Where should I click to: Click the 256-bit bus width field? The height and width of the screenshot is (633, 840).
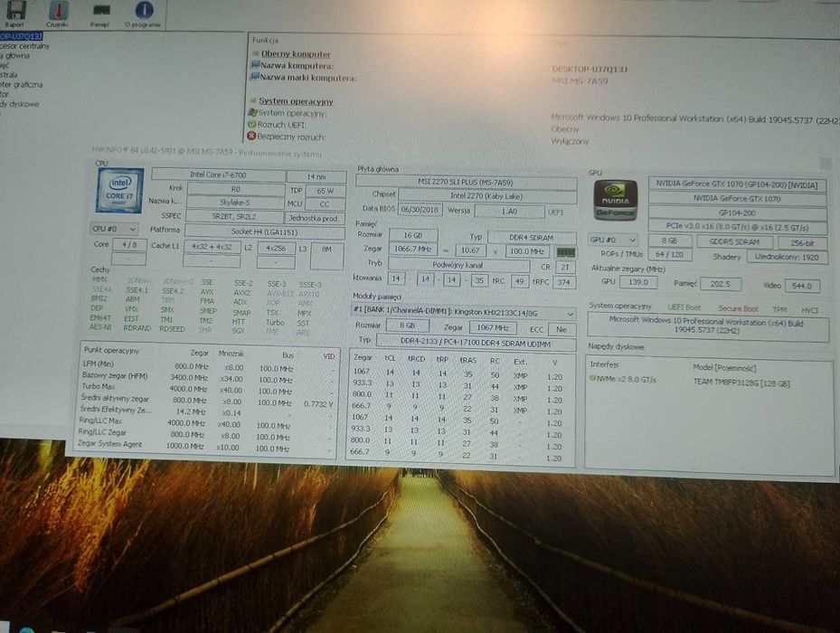[x=802, y=243]
